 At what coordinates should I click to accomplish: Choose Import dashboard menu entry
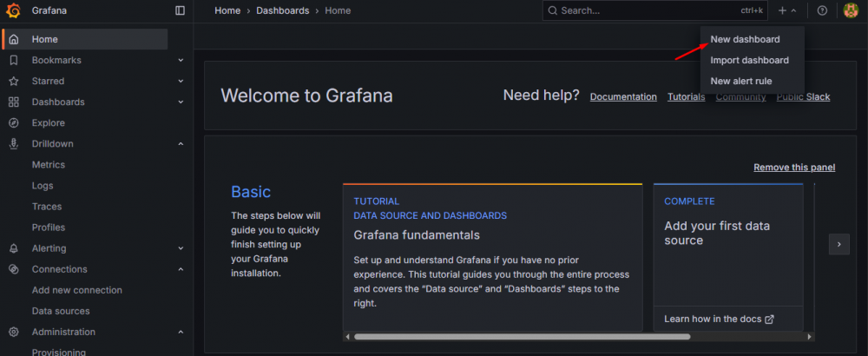(749, 60)
